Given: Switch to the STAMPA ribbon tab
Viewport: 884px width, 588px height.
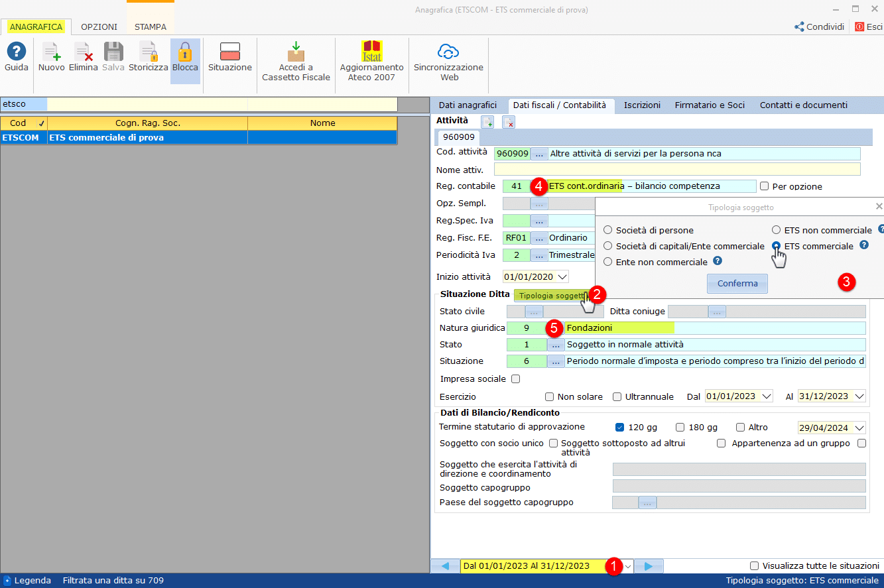Looking at the screenshot, I should tap(151, 27).
